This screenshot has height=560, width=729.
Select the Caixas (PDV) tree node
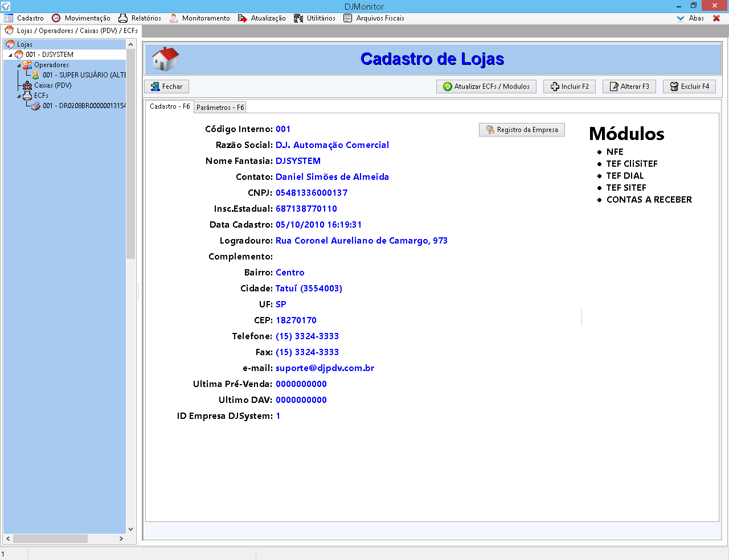(x=53, y=85)
